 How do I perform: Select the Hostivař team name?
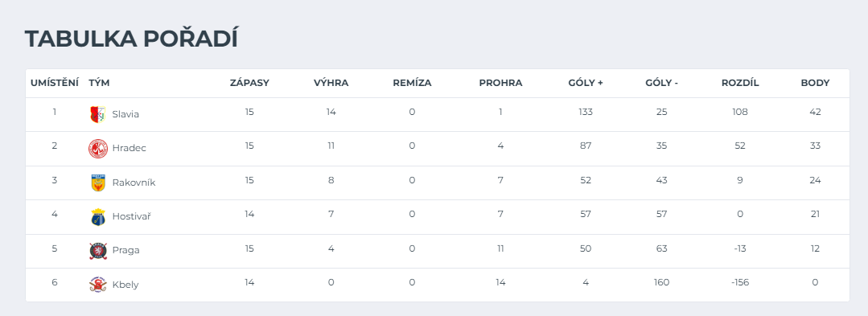click(x=132, y=216)
